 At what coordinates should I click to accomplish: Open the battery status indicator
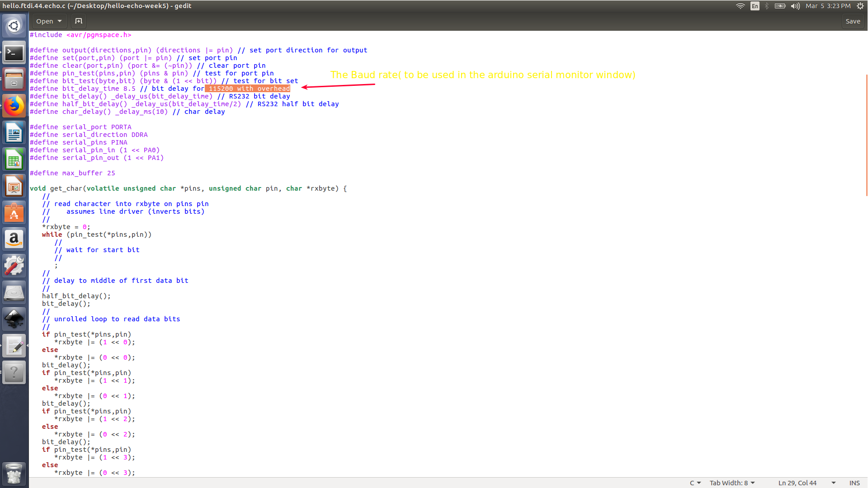click(x=780, y=6)
